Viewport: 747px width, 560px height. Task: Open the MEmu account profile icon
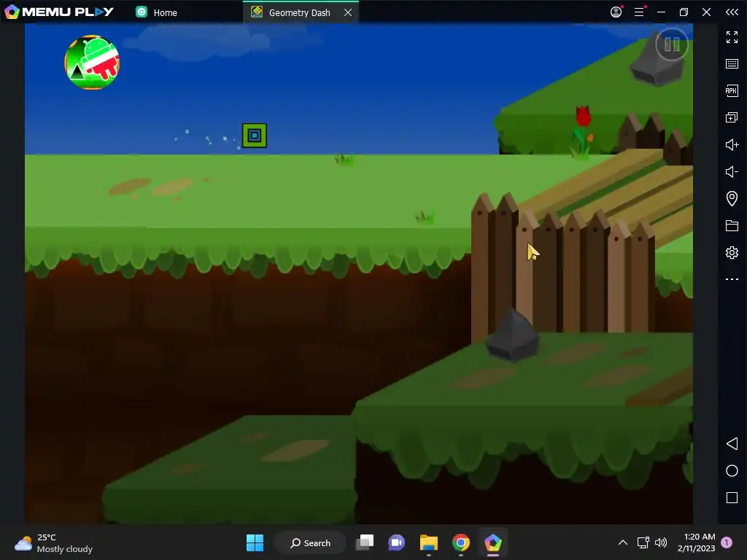(616, 12)
